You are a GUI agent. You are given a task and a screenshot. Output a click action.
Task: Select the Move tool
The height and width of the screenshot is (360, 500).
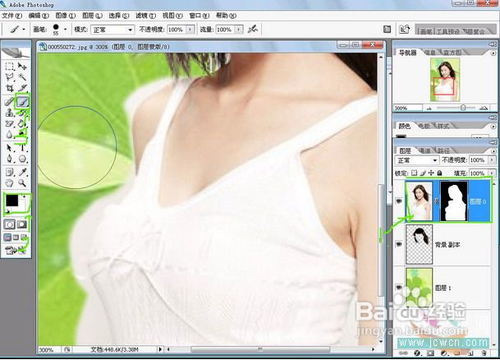point(22,66)
